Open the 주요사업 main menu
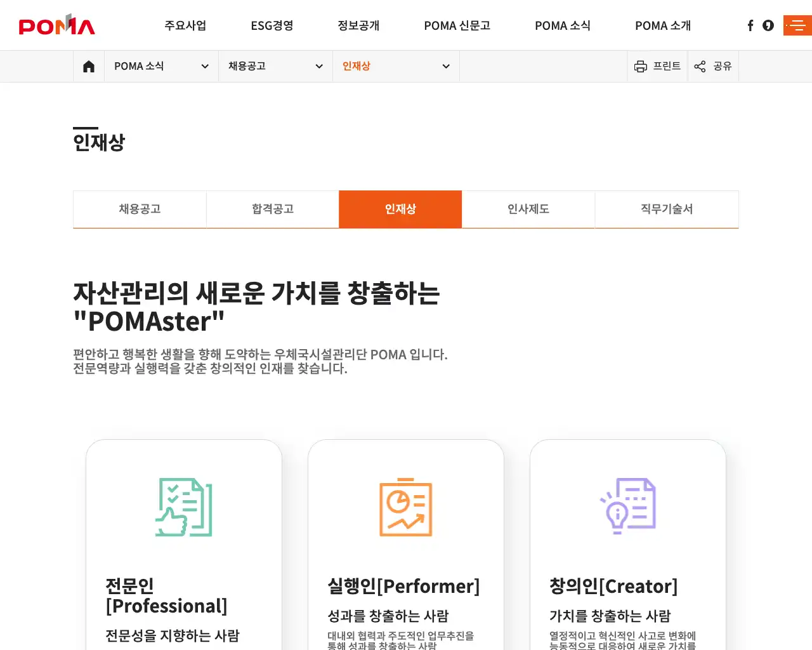The image size is (812, 650). pyautogui.click(x=185, y=25)
